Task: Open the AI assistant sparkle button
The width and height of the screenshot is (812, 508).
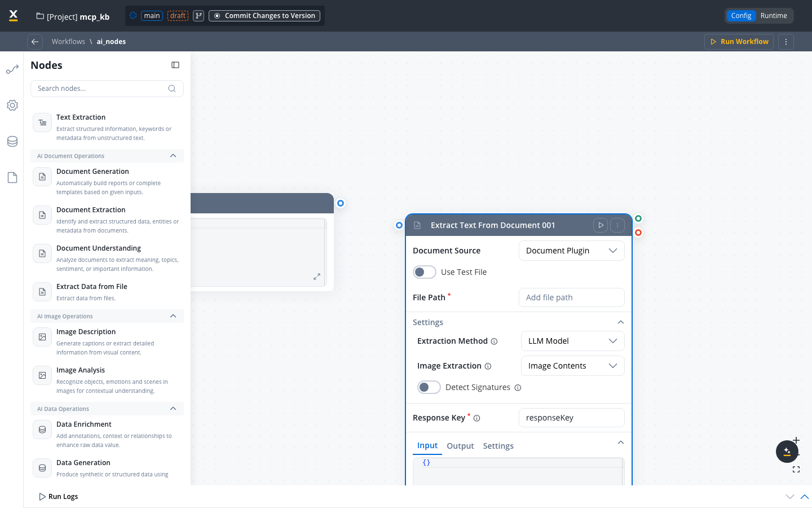Action: [x=787, y=452]
